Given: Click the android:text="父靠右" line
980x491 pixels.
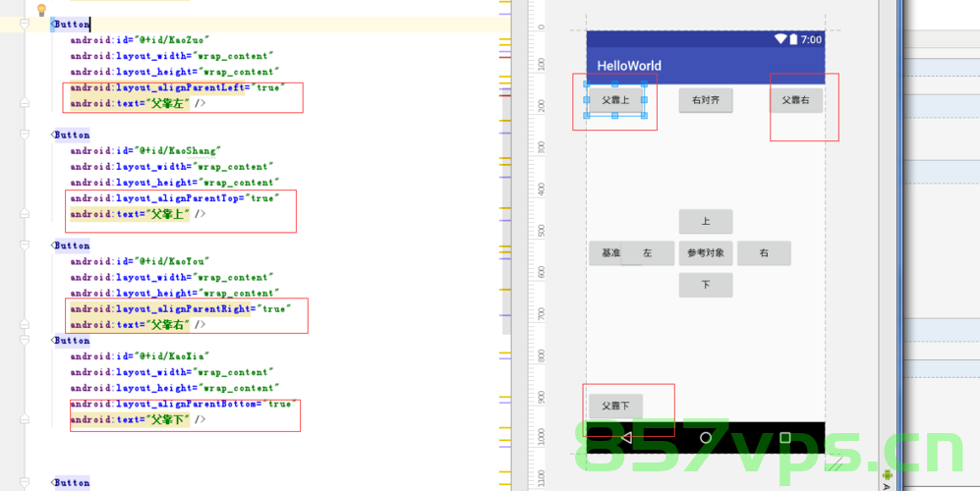Looking at the screenshot, I should coord(138,324).
